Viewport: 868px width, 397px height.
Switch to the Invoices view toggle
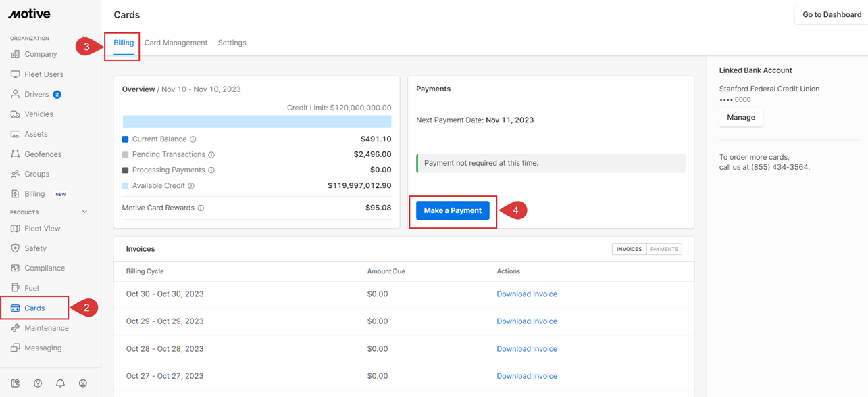coord(628,248)
